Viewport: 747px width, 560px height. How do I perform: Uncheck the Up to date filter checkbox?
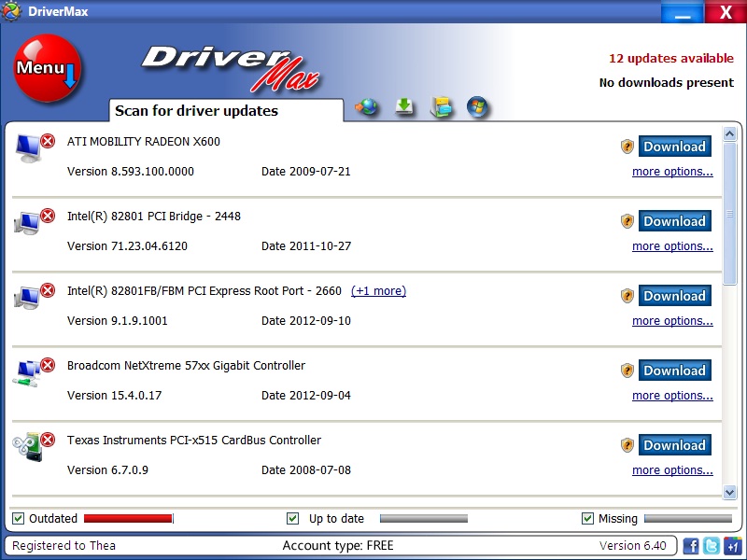point(293,519)
